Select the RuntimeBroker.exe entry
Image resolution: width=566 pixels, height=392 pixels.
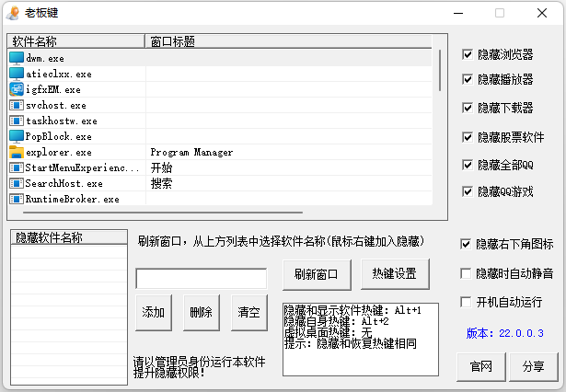pos(72,200)
